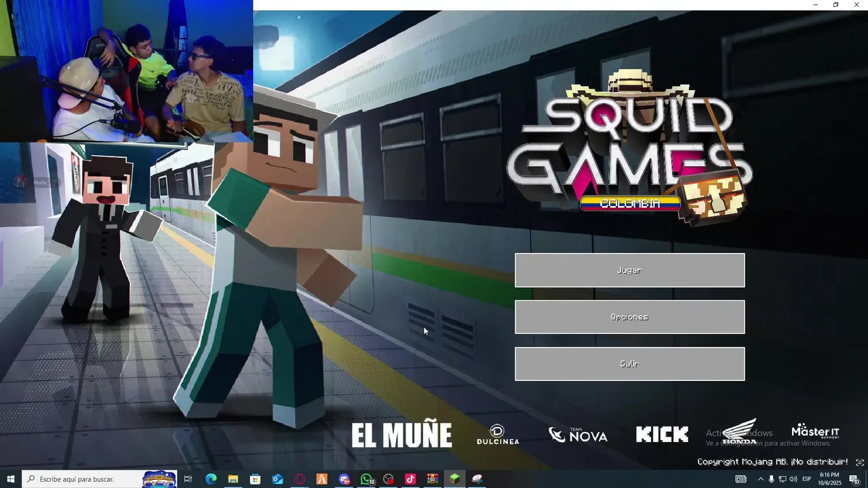Click the Jugar button
Viewport: 868px width, 488px height.
click(x=629, y=270)
